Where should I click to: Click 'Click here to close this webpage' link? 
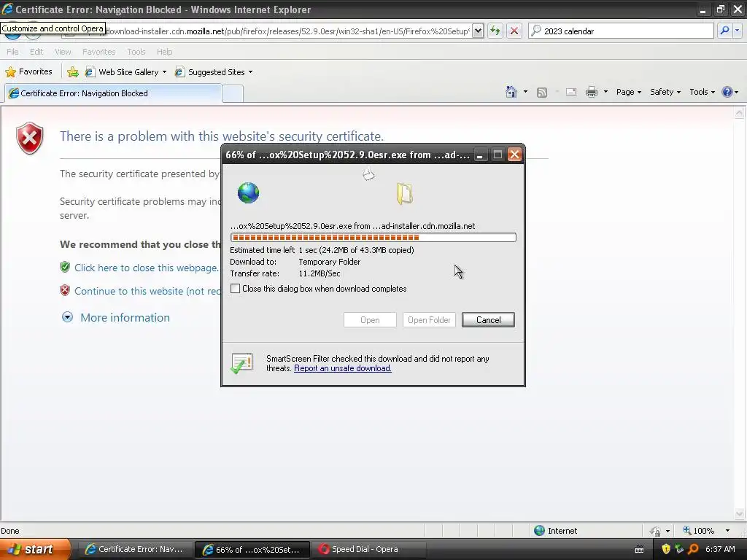146,268
